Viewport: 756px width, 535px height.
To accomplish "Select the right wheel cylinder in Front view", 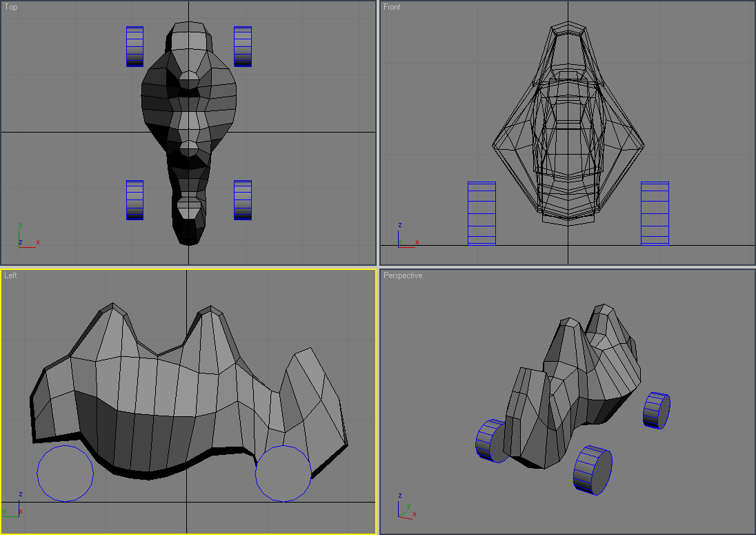I will (655, 213).
